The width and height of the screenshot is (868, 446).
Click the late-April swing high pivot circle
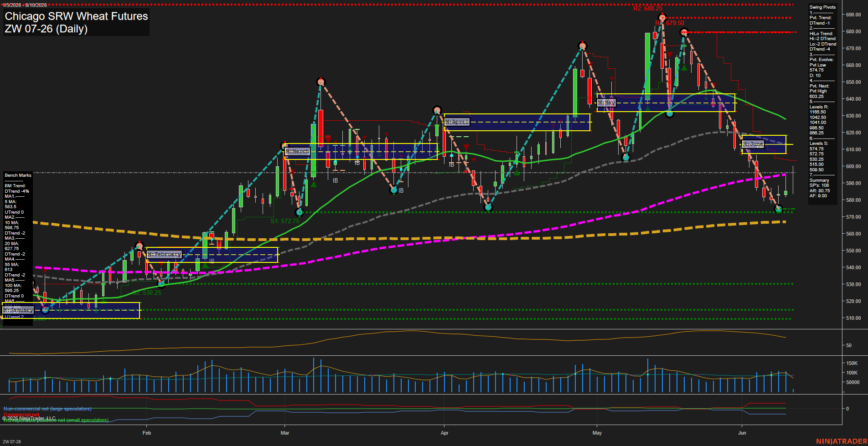point(582,46)
